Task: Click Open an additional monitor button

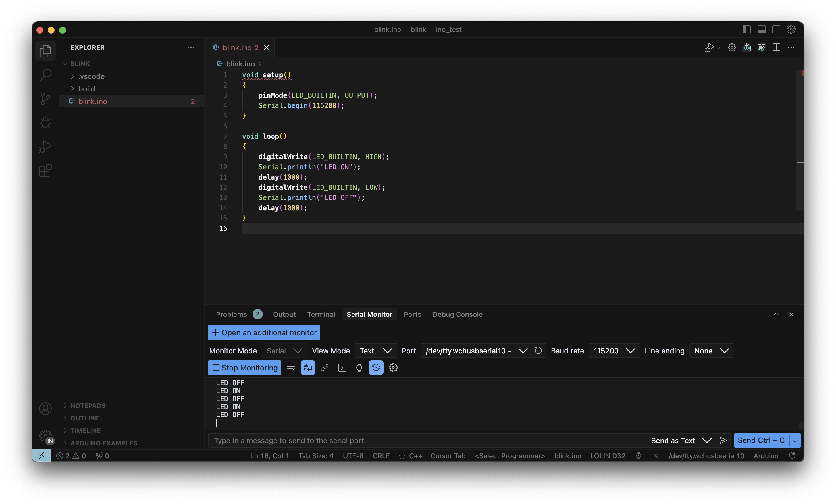Action: pyautogui.click(x=264, y=332)
